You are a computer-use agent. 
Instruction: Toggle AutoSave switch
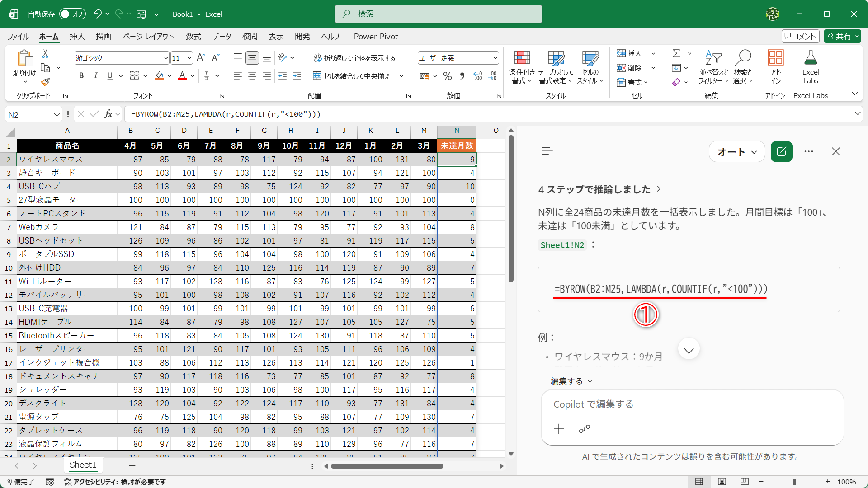pos(73,14)
